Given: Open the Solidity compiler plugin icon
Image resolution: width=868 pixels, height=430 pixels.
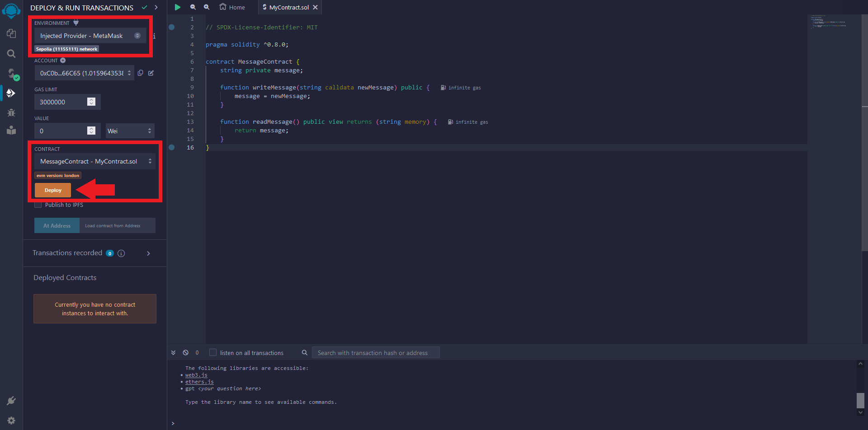Looking at the screenshot, I should pos(11,74).
